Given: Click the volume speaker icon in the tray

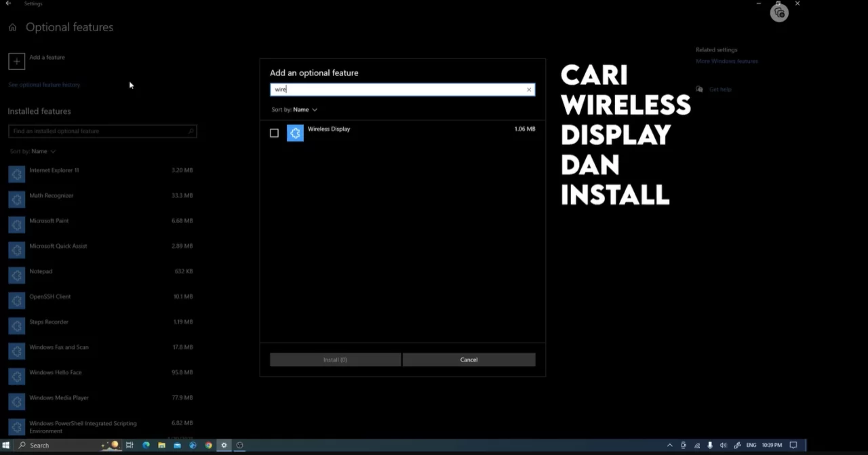Looking at the screenshot, I should coord(723,445).
